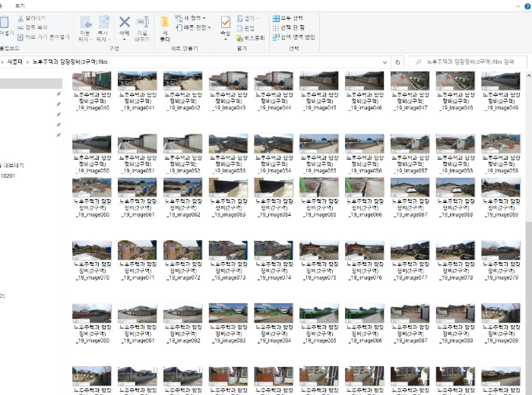Click the Easy access (빠른 연결) icon

click(179, 28)
